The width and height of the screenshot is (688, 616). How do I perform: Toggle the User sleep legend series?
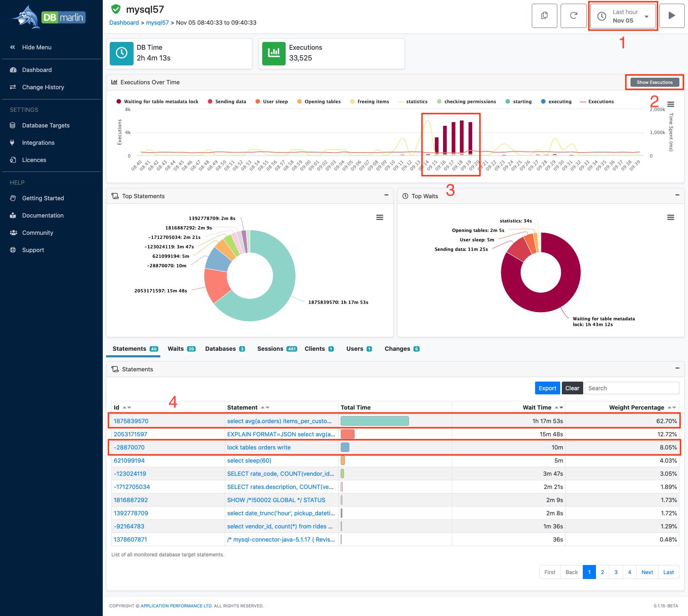(271, 102)
